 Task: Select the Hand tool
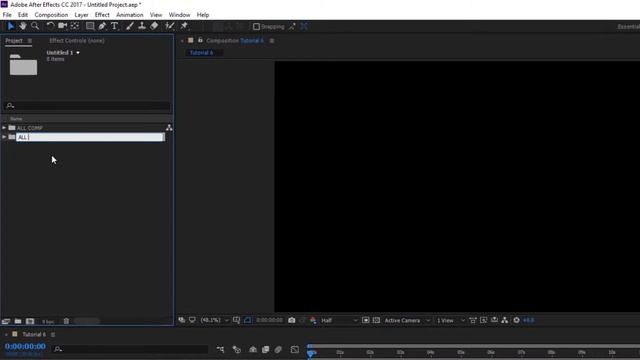tap(23, 26)
